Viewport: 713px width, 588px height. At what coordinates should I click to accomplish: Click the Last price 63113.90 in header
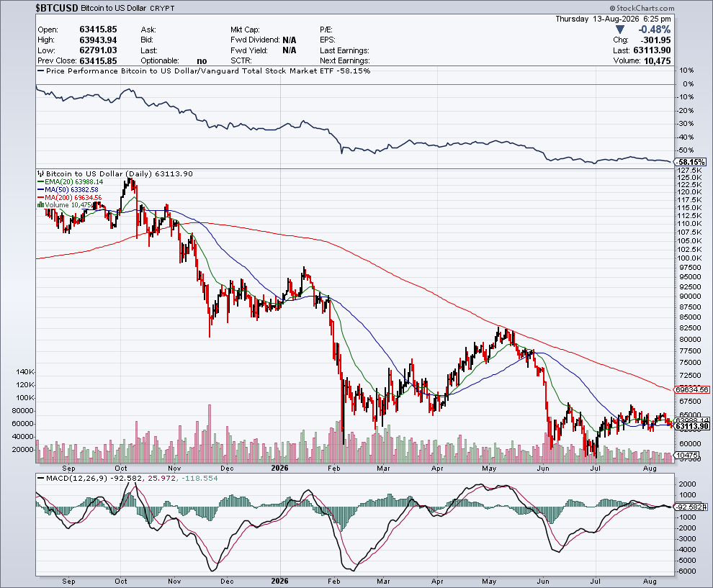click(652, 50)
